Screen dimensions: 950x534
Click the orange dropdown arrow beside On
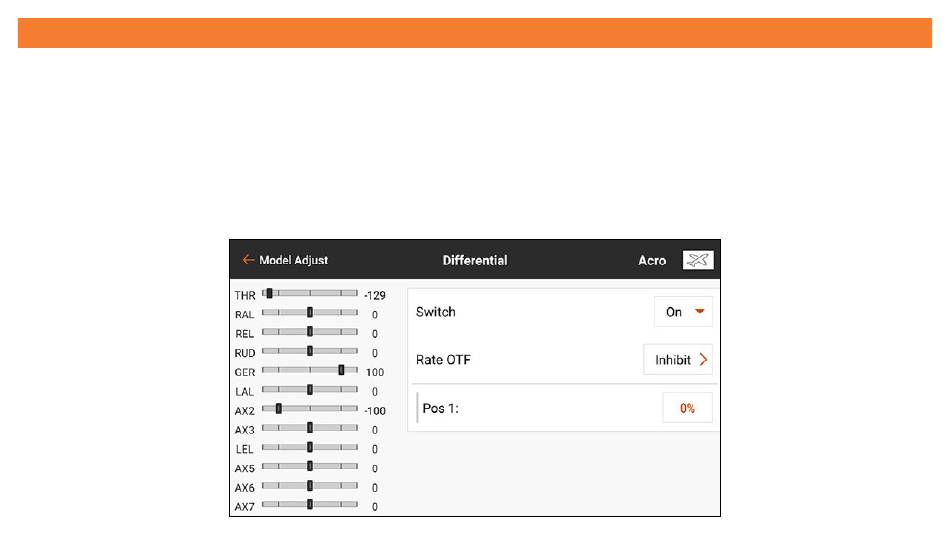tap(700, 312)
